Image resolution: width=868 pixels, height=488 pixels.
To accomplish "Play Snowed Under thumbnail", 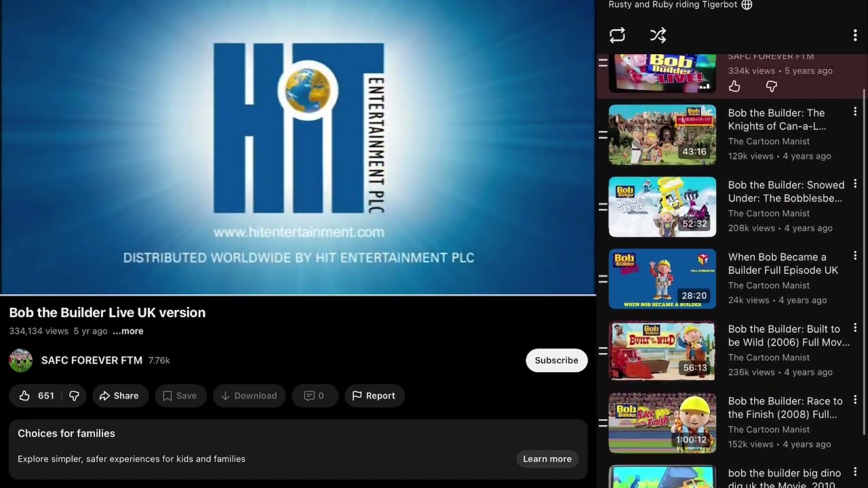I will (x=663, y=207).
